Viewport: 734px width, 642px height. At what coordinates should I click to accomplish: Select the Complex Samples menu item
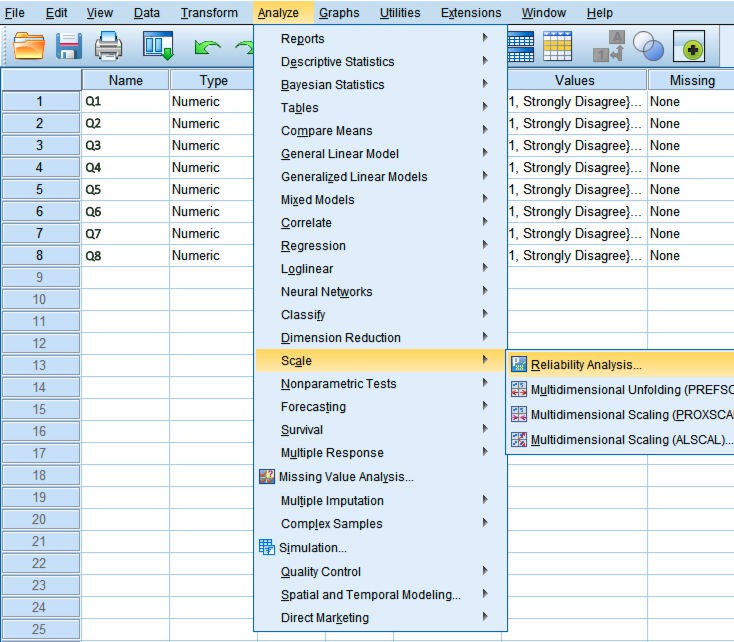381,524
